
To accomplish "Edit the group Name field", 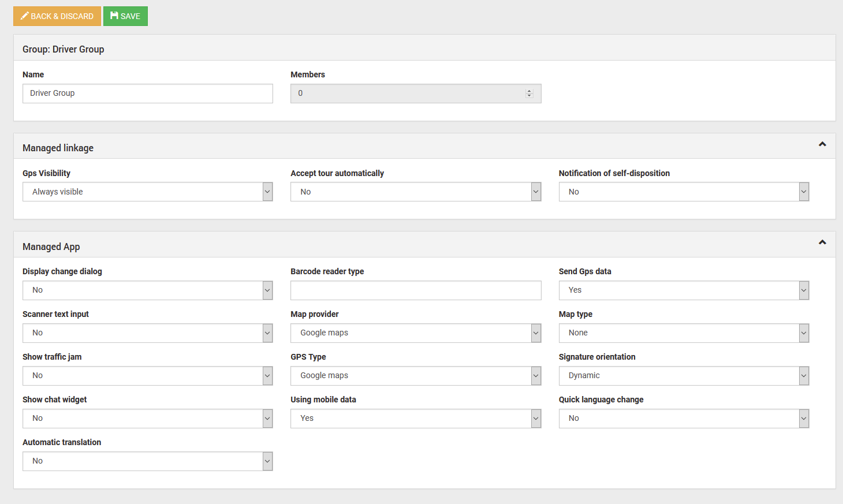I will coord(147,94).
